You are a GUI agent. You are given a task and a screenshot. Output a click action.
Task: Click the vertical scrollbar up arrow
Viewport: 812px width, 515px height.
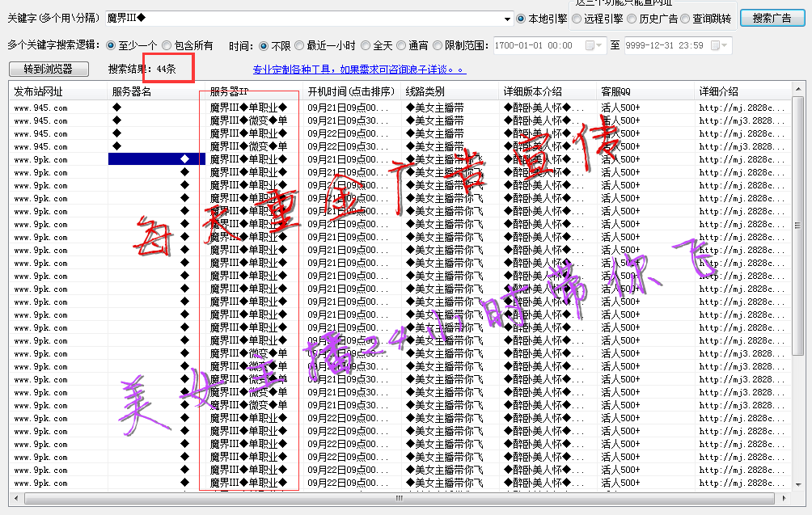[798, 90]
